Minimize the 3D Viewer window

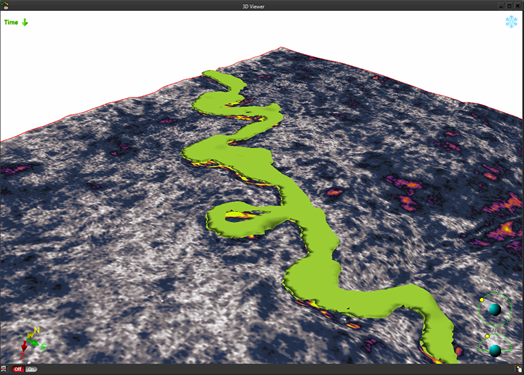point(501,6)
